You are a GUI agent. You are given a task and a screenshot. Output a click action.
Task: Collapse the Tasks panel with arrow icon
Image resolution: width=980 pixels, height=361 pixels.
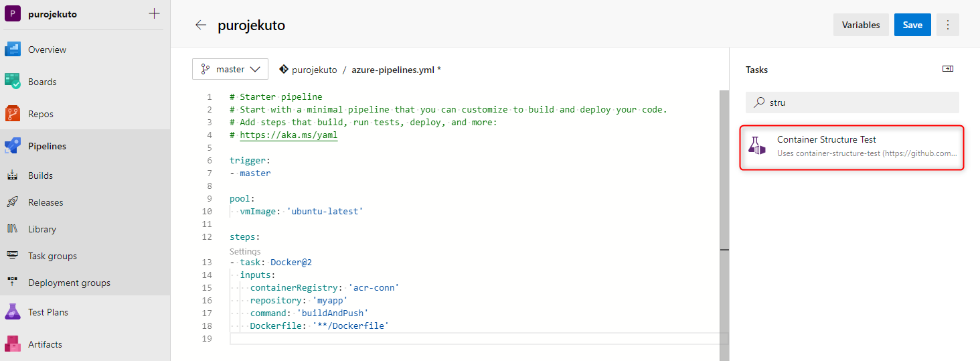coord(947,69)
